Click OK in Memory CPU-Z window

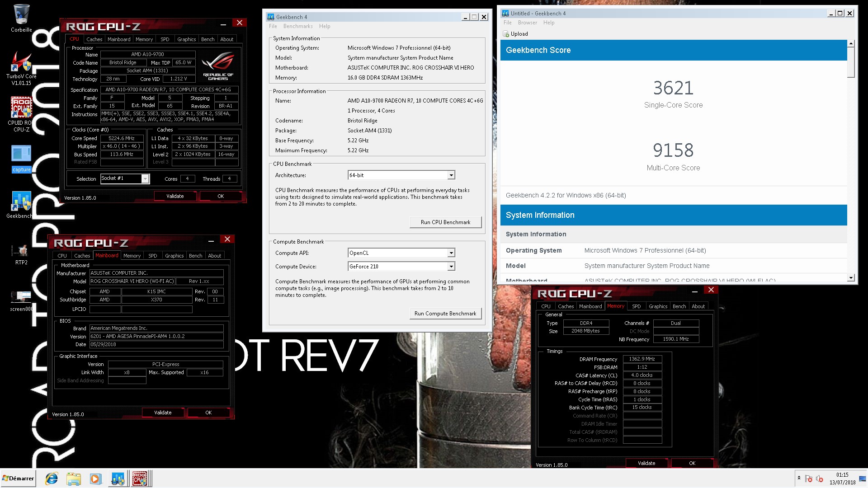tap(692, 463)
